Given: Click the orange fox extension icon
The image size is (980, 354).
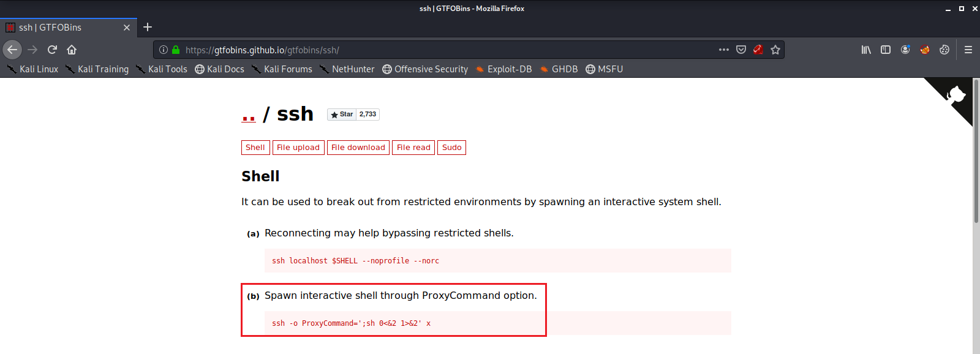Looking at the screenshot, I should (925, 50).
